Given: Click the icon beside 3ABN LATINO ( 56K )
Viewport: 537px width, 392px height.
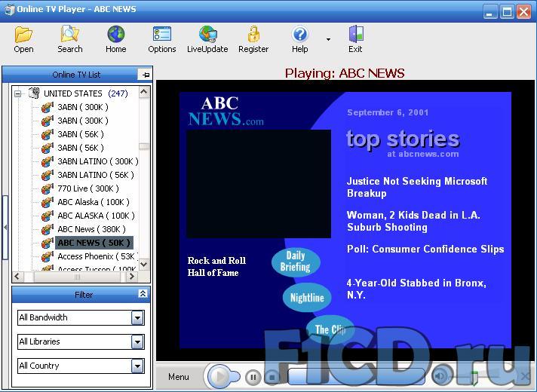Looking at the screenshot, I should pos(48,175).
